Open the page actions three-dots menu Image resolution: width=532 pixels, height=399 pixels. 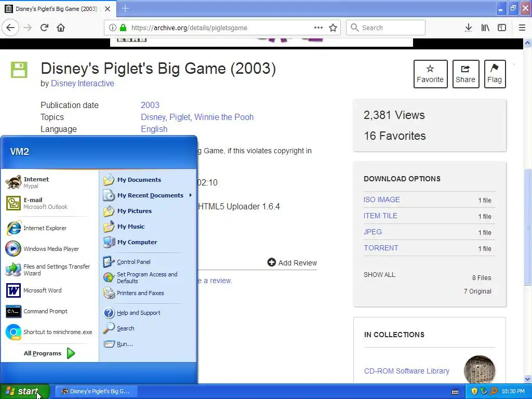(x=318, y=28)
